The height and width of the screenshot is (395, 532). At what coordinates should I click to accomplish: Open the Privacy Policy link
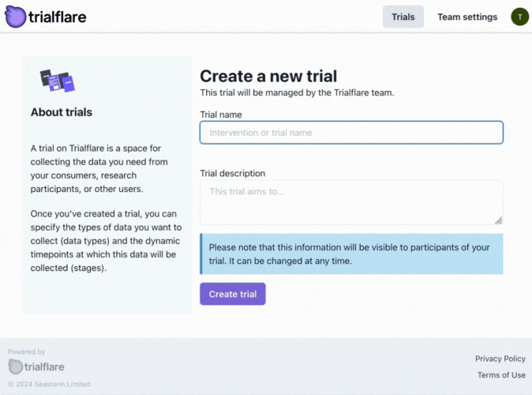pyautogui.click(x=500, y=359)
